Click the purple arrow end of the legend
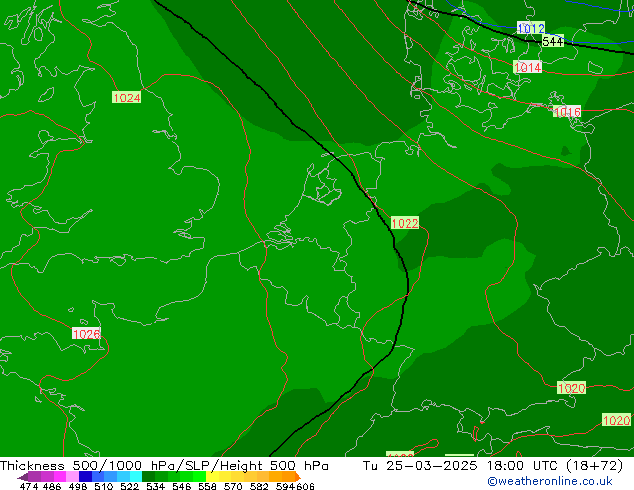Viewport: 634px width, 490px height. point(23,476)
